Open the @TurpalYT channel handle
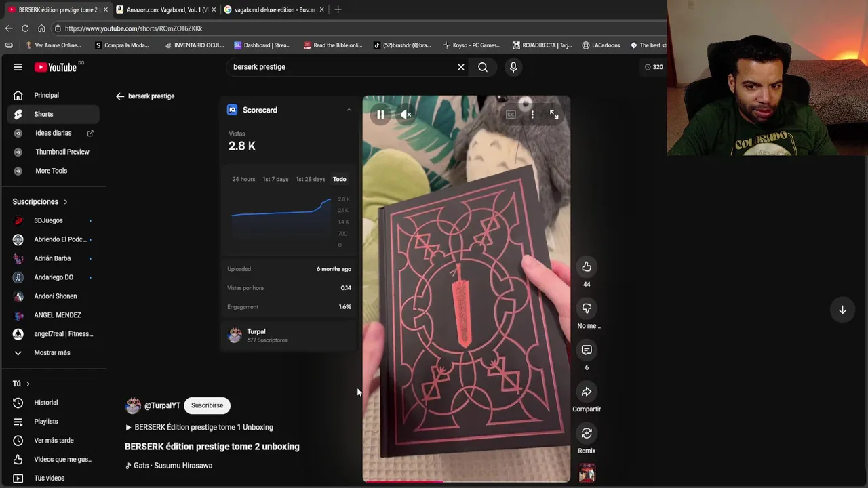The width and height of the screenshot is (868, 488). pos(162,405)
